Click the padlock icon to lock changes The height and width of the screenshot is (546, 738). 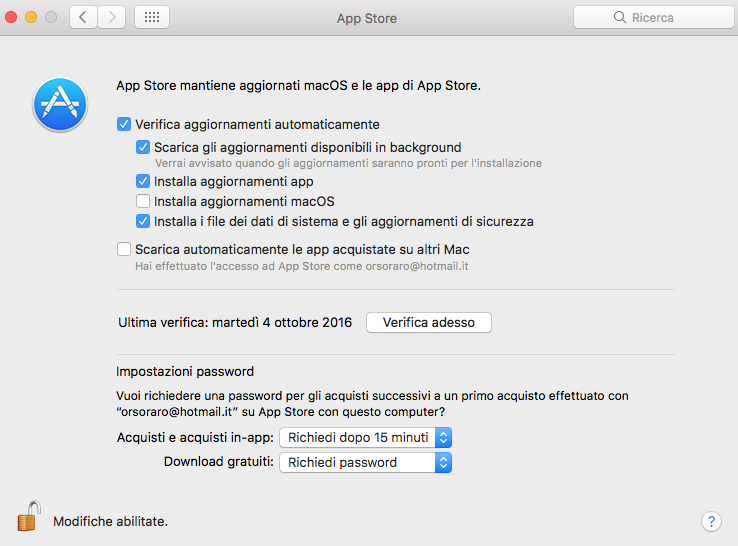[27, 516]
